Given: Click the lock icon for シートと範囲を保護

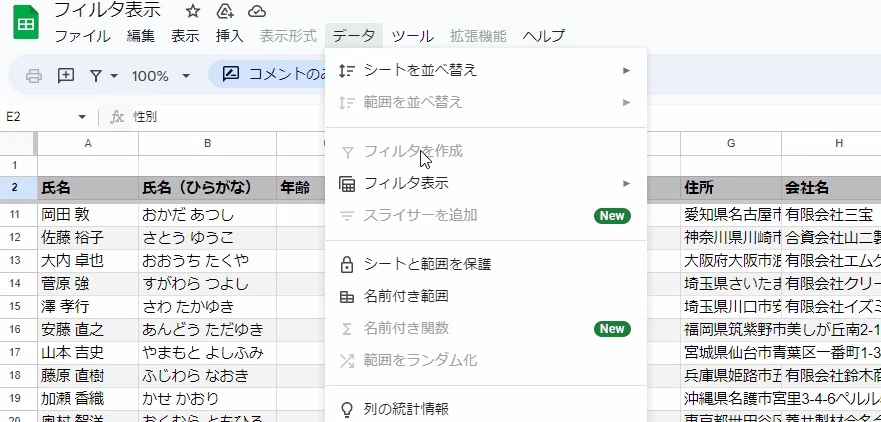Looking at the screenshot, I should (x=347, y=264).
